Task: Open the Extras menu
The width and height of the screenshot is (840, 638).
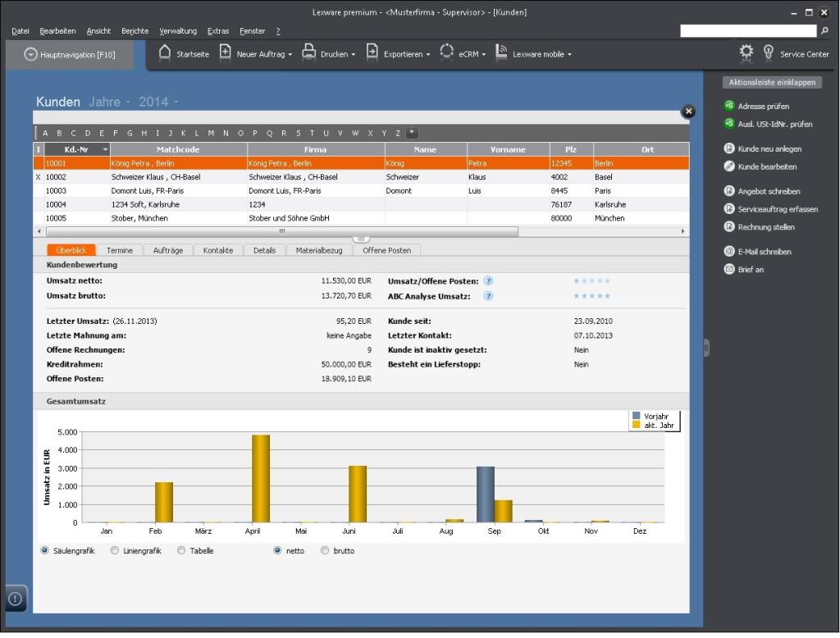Action: pos(218,30)
